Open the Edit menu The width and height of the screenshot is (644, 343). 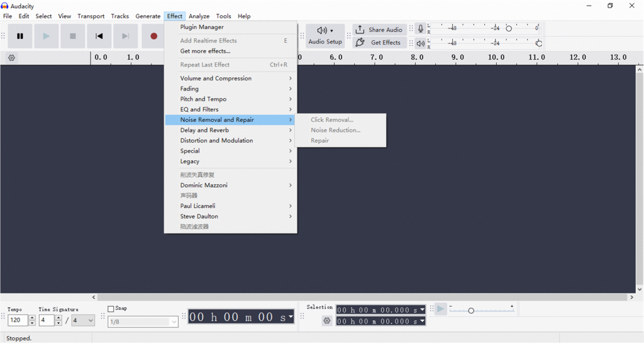click(23, 16)
